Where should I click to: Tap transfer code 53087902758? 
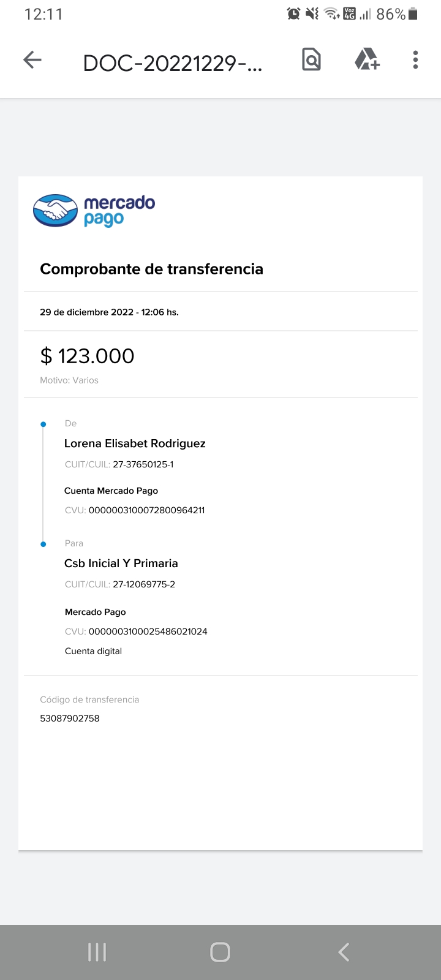(70, 718)
